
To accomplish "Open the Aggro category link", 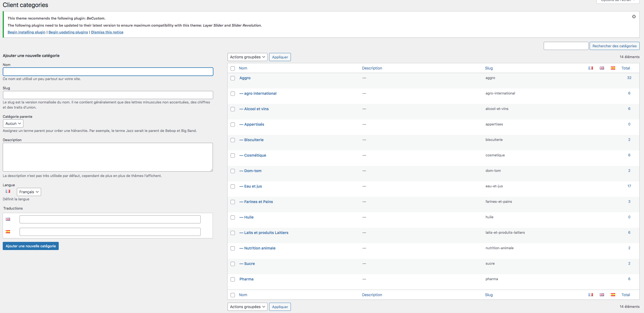I will pos(245,78).
